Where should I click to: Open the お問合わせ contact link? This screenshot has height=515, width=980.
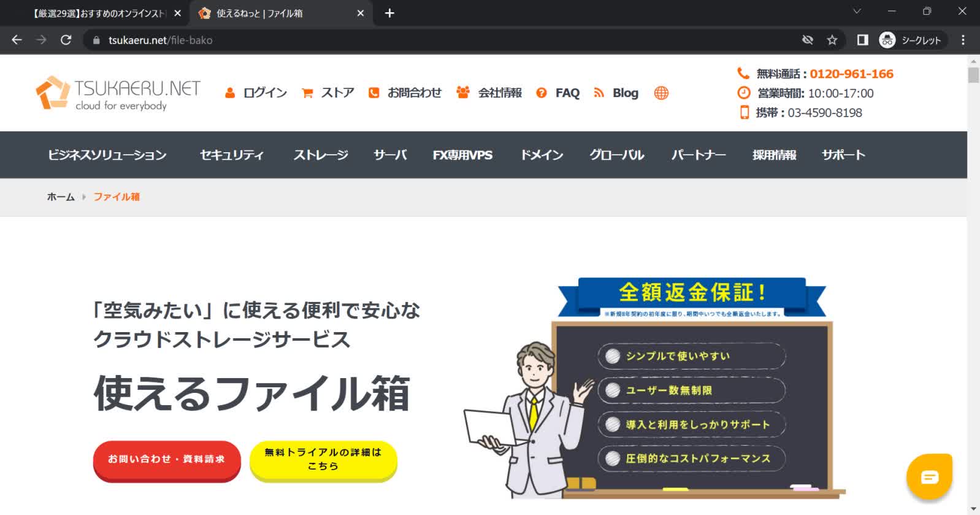(x=405, y=93)
